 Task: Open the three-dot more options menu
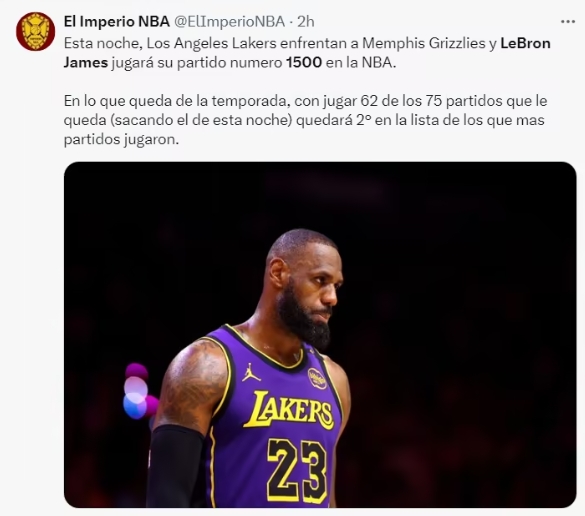567,22
